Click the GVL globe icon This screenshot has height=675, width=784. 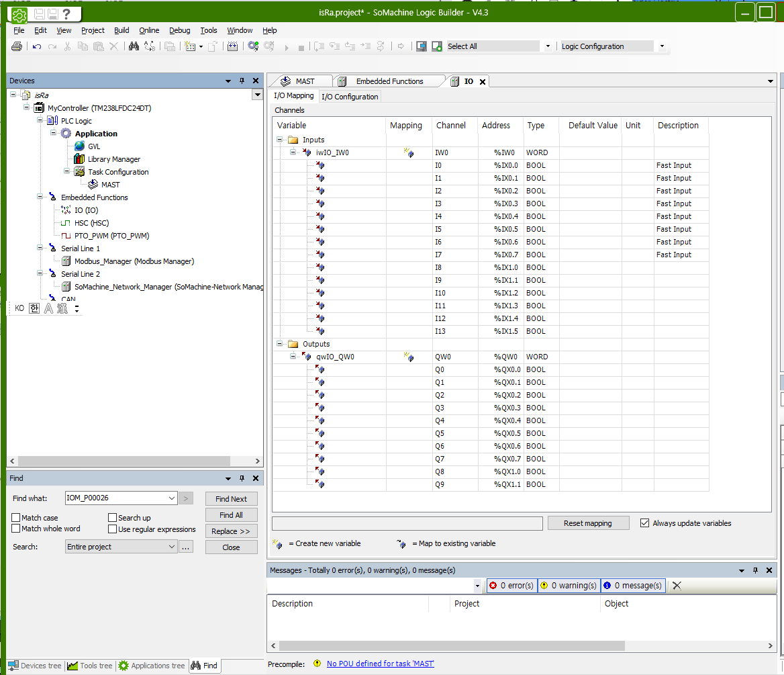(79, 146)
